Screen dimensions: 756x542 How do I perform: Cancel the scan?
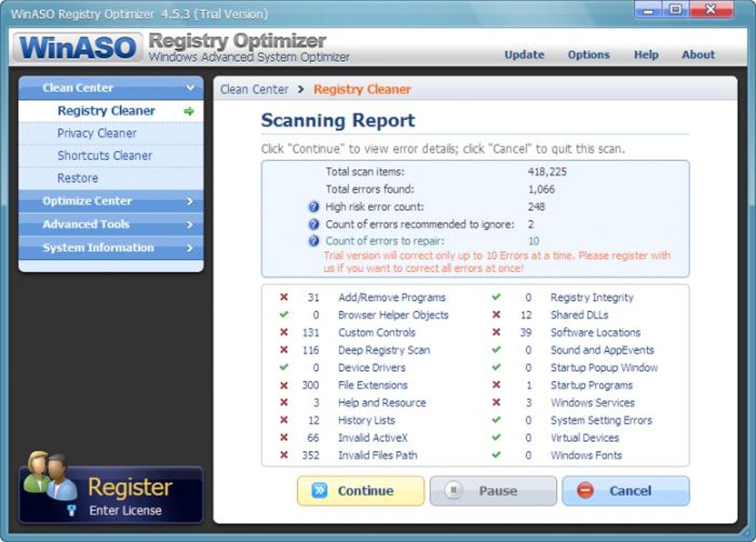point(626,491)
